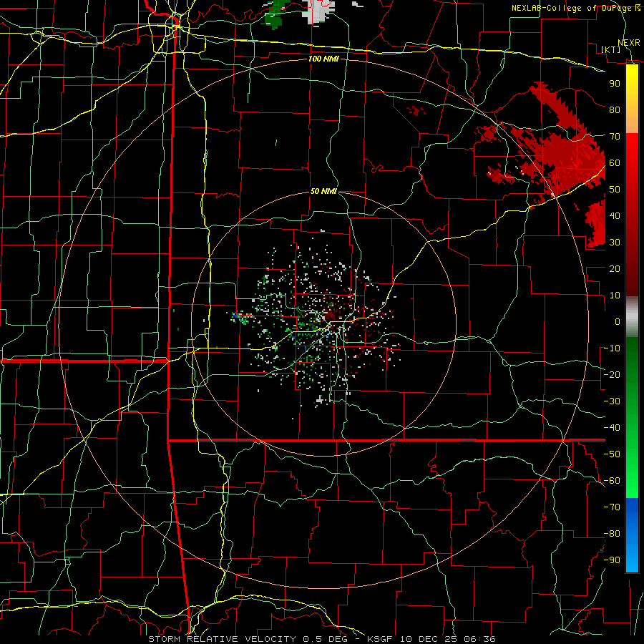Click the 50 NMI range ring label
644x644 pixels.
click(x=323, y=191)
